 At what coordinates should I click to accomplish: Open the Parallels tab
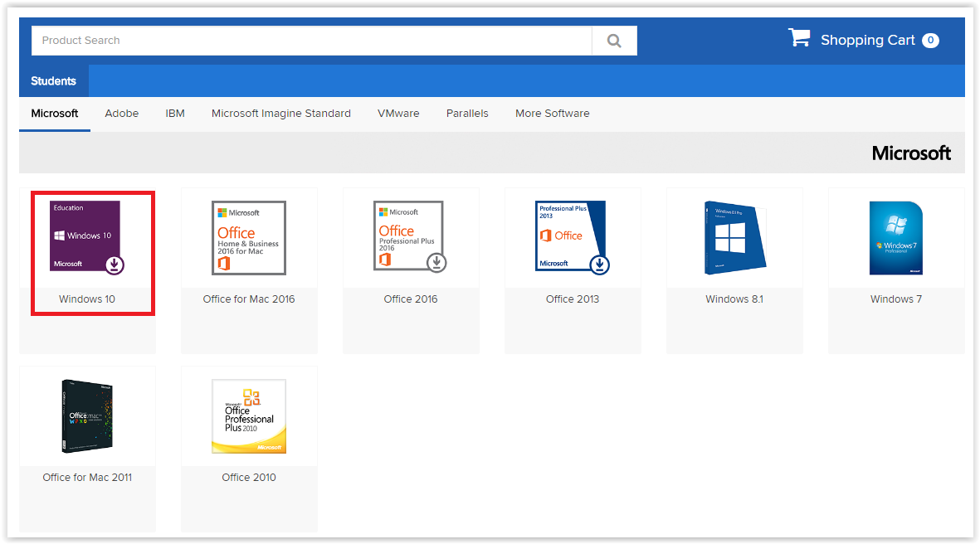coord(467,114)
